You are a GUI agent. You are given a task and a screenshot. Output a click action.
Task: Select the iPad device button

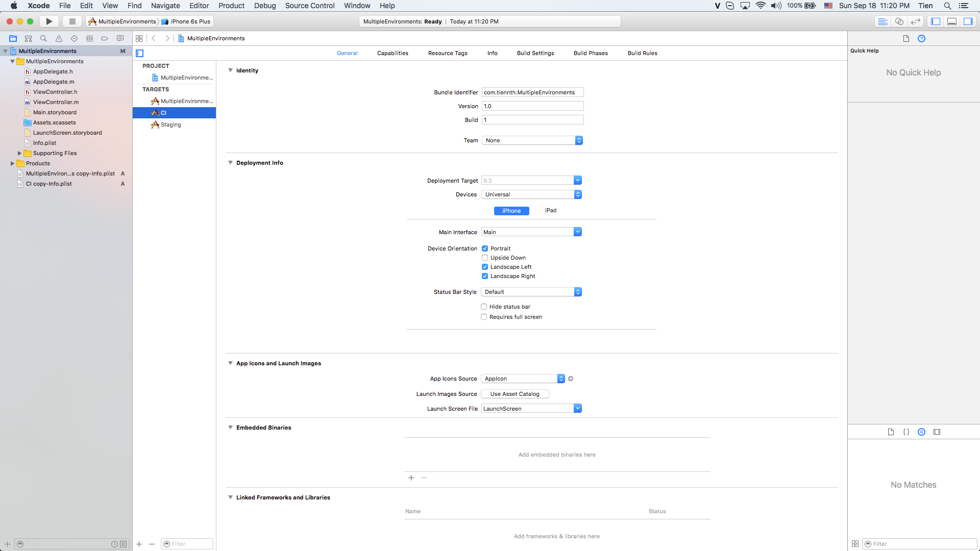click(x=550, y=211)
